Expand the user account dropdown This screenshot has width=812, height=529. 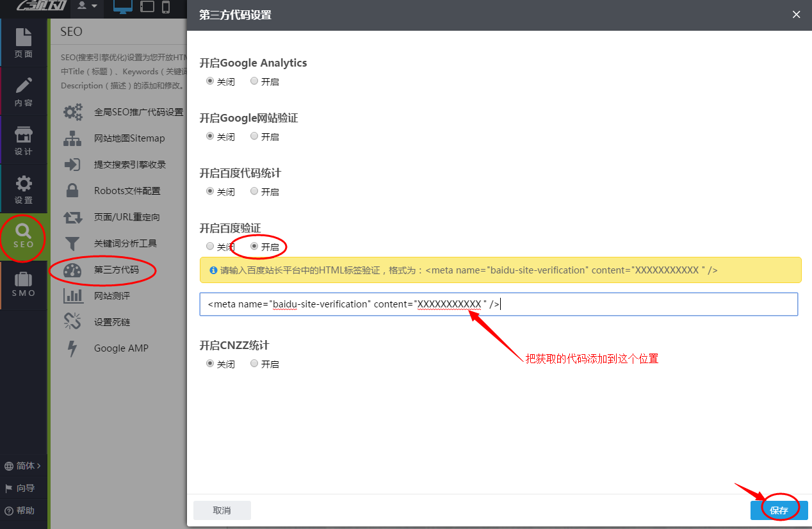(x=87, y=6)
